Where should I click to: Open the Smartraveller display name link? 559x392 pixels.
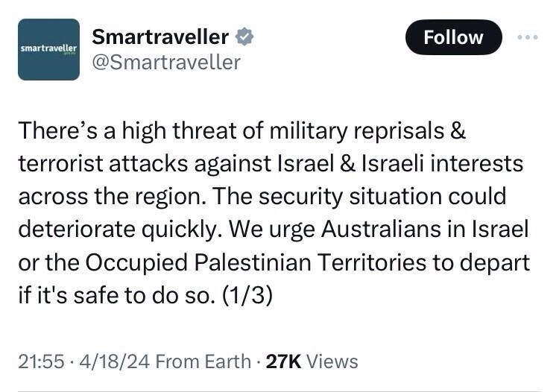click(160, 36)
